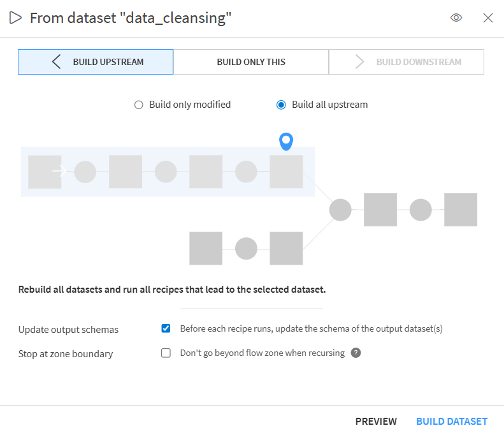
Task: Click the first recipe circle in highlighted path
Action: click(x=85, y=172)
